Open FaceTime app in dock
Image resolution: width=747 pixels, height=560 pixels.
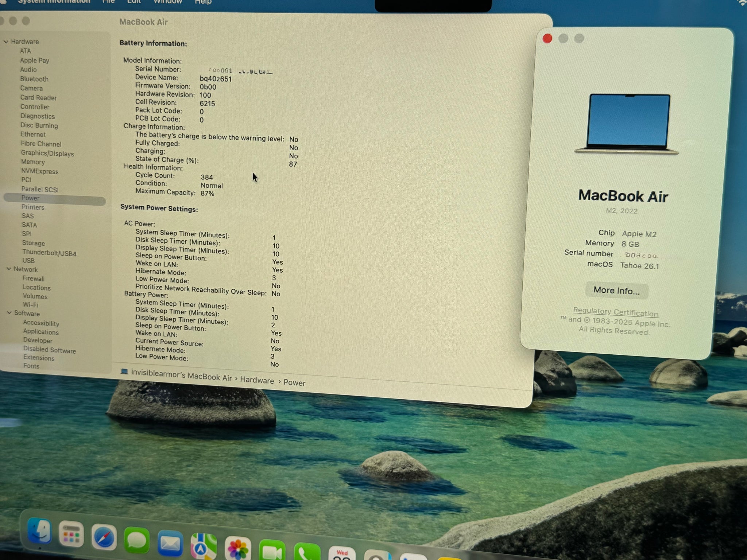coord(272,551)
